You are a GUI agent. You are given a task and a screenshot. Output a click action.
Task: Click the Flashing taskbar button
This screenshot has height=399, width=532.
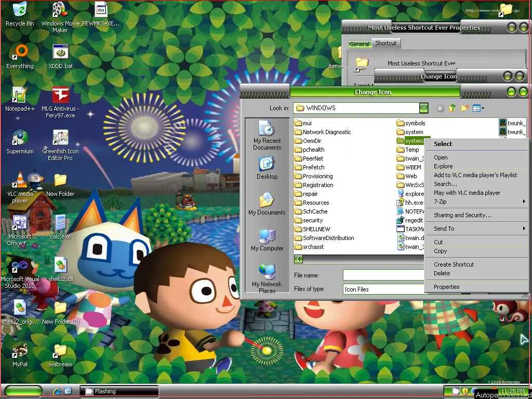[119, 391]
